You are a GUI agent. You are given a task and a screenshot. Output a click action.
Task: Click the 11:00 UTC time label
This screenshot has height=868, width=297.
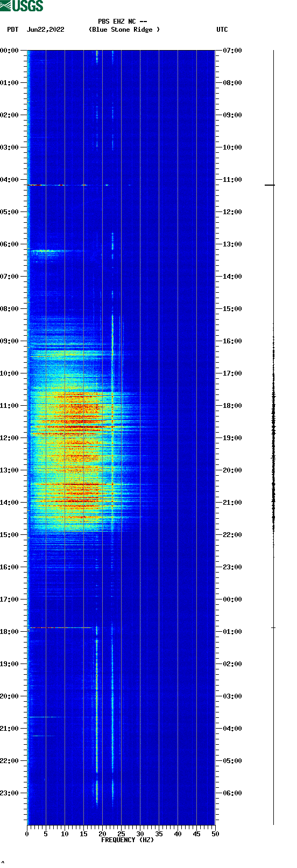[232, 180]
